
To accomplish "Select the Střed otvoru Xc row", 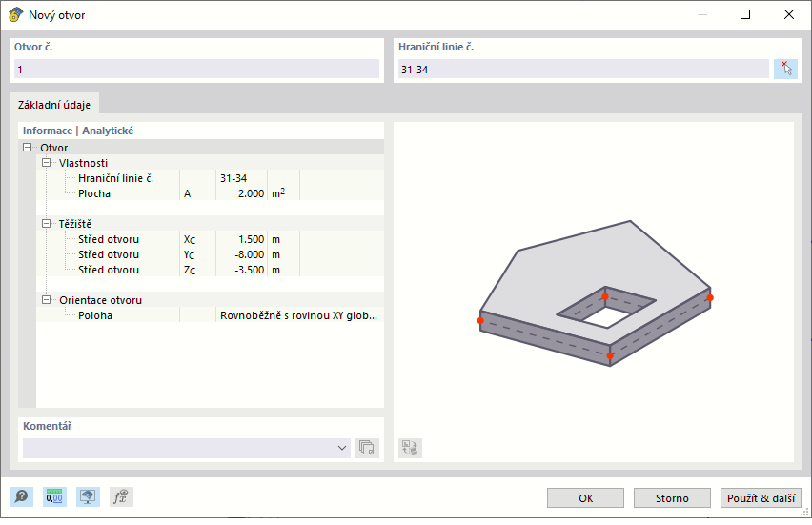I will point(211,239).
